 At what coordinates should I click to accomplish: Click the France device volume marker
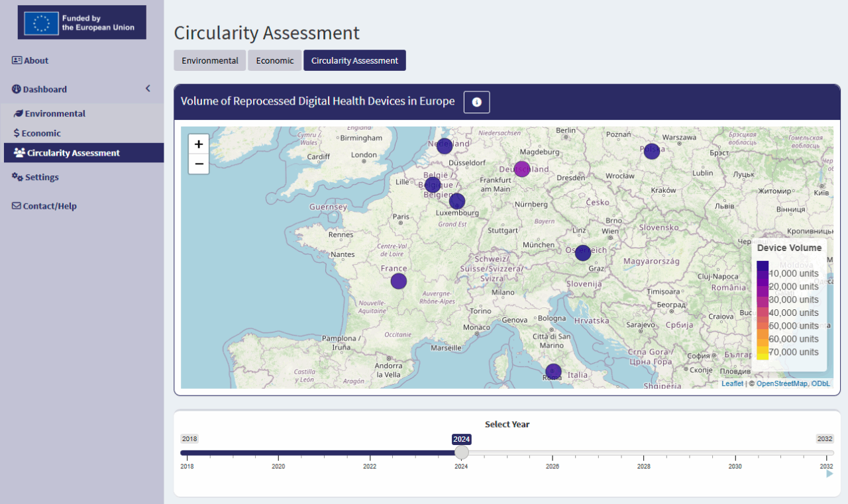(398, 281)
